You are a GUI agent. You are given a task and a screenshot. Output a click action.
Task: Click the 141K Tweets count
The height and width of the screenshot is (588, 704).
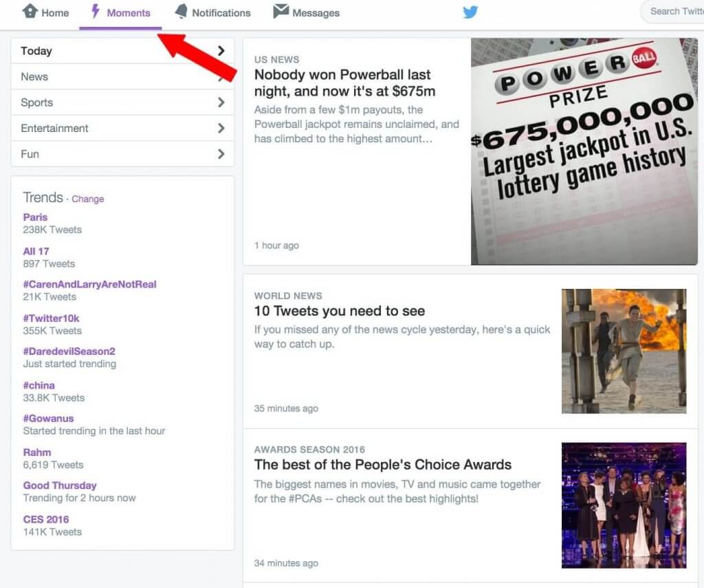[x=52, y=532]
